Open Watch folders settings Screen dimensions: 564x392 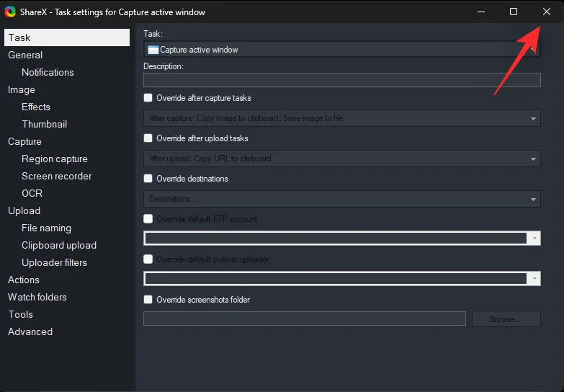[37, 297]
